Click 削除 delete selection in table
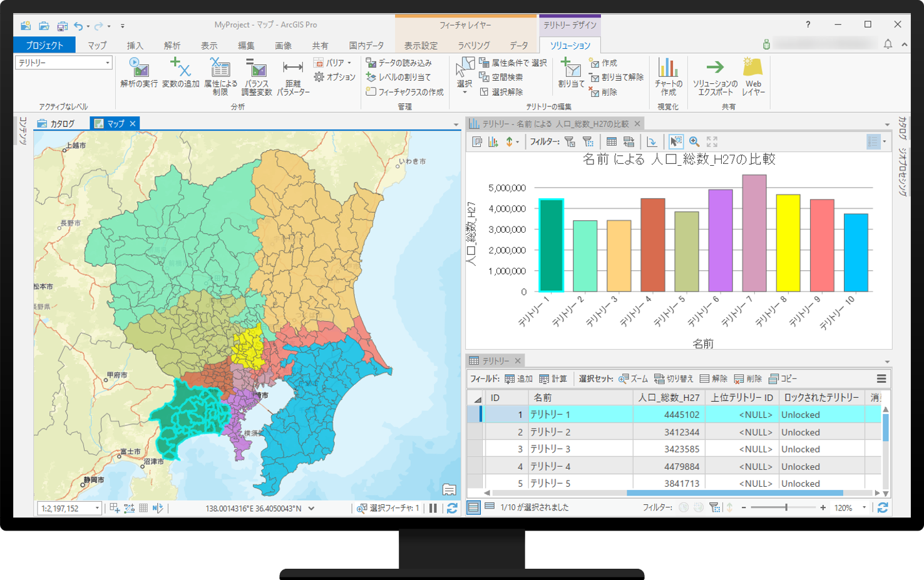This screenshot has height=580, width=924. click(x=748, y=379)
